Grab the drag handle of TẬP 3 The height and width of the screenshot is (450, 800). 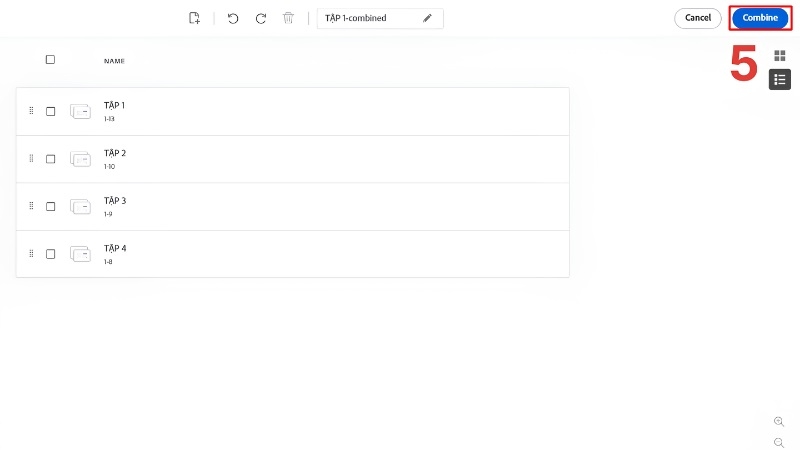click(31, 206)
